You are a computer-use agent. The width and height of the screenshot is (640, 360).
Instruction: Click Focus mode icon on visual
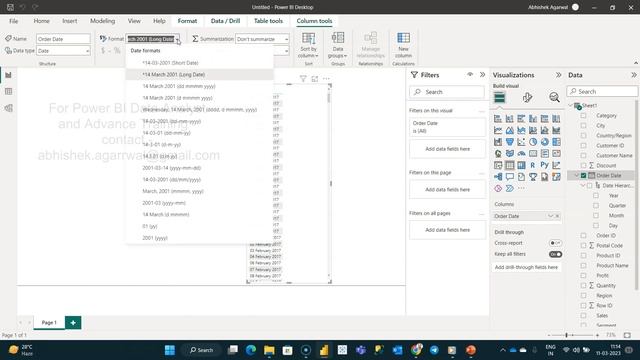(314, 79)
